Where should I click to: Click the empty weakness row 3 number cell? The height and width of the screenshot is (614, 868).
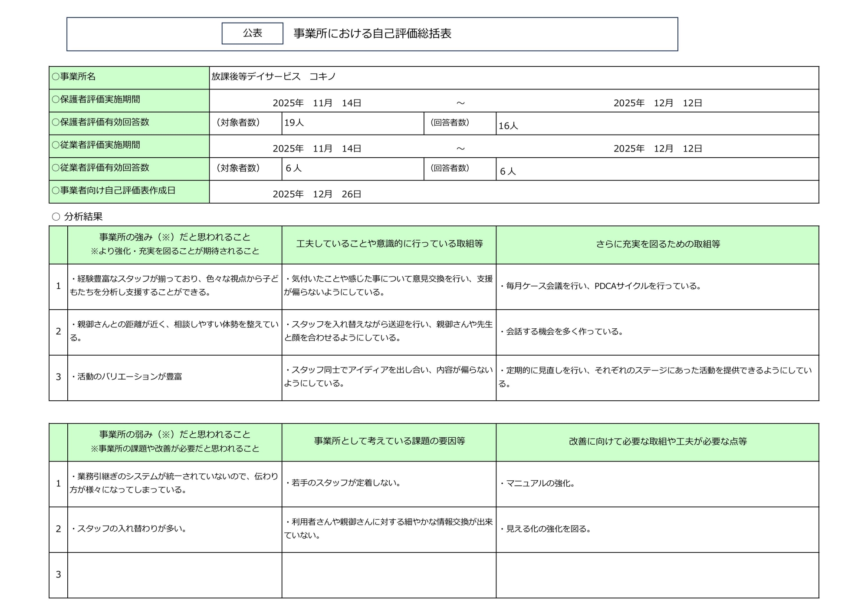click(x=58, y=575)
